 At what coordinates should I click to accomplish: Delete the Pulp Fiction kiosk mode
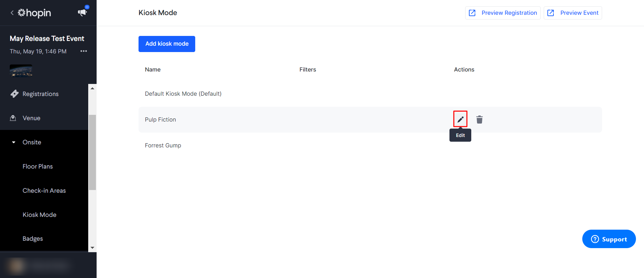[x=479, y=120]
